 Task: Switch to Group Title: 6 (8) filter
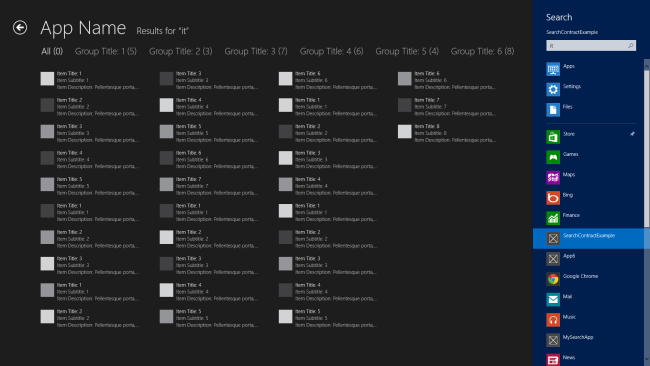pyautogui.click(x=482, y=51)
